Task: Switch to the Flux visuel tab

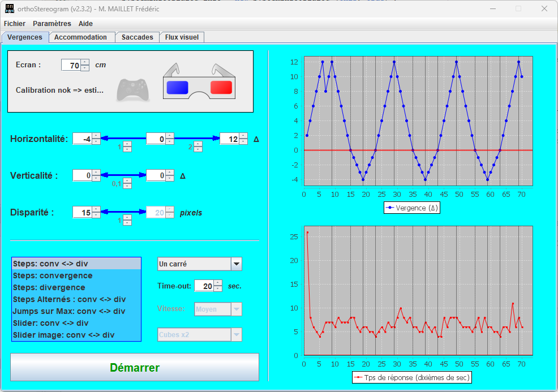Action: [182, 37]
